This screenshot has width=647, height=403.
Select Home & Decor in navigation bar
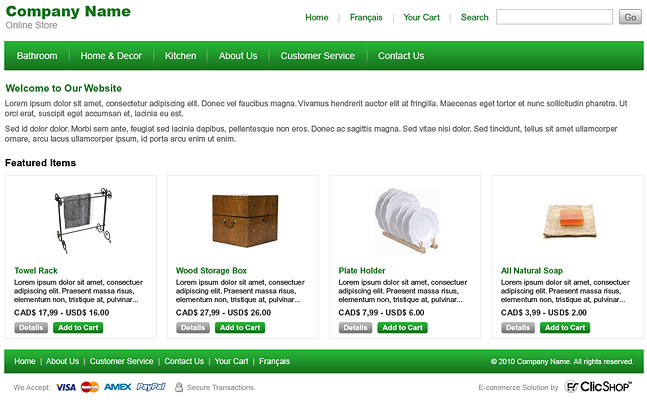click(111, 56)
